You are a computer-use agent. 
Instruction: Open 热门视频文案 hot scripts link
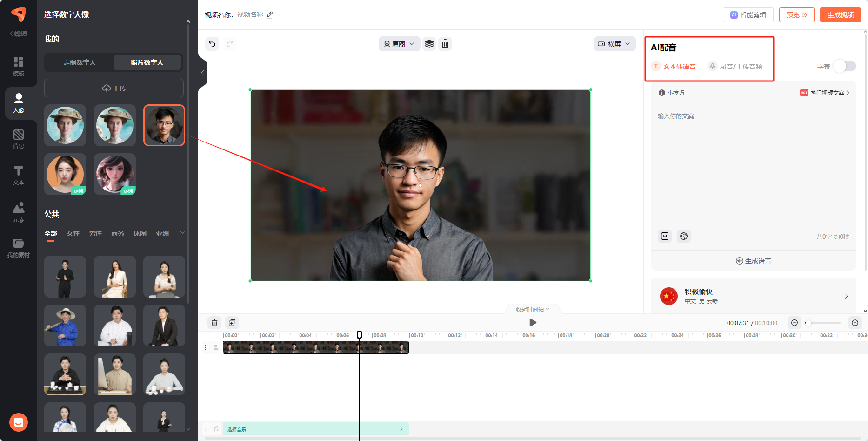click(825, 93)
